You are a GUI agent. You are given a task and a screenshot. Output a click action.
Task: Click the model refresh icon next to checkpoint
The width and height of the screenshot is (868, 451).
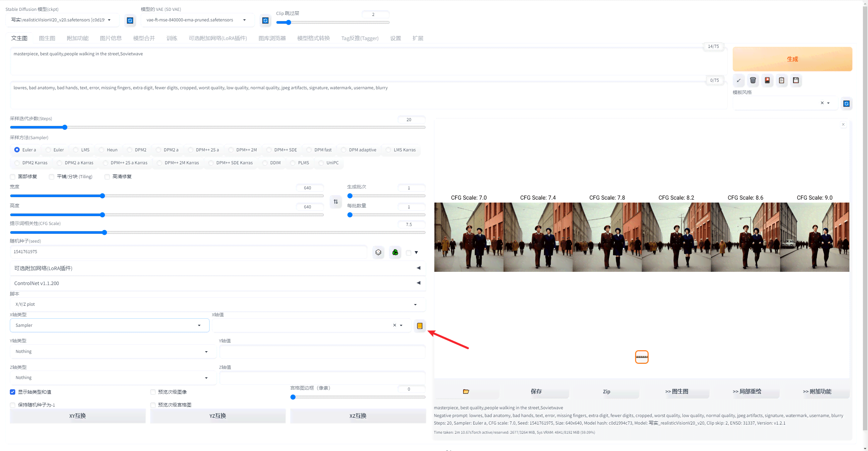(130, 21)
